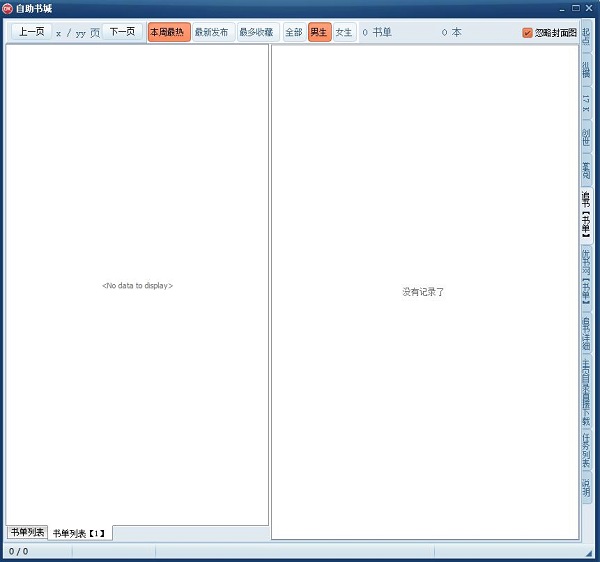600x562 pixels.
Task: Click the 0 本 count label
Action: point(452,33)
